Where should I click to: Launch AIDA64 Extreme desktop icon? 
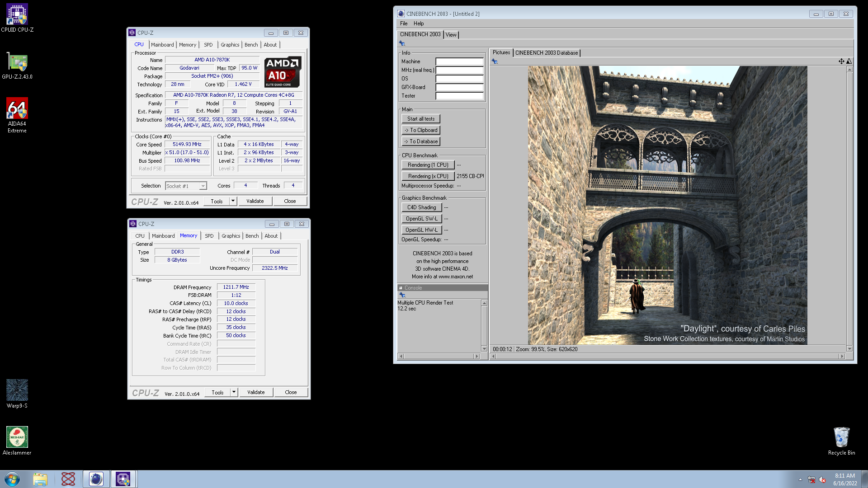[x=17, y=115]
